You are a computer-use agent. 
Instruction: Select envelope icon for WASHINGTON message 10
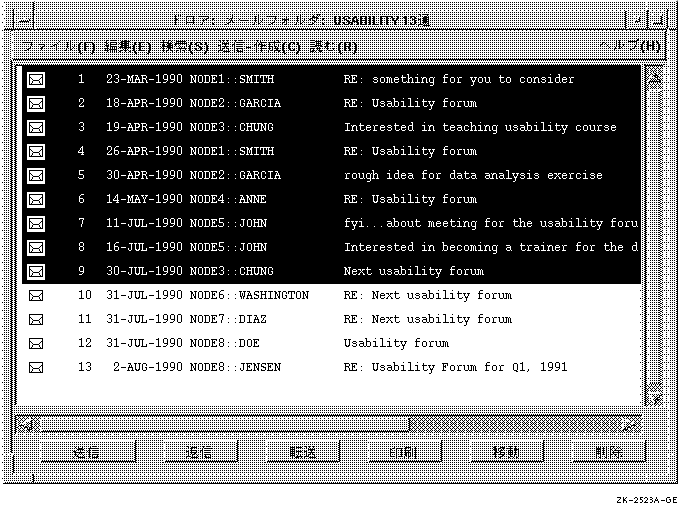[x=36, y=295]
